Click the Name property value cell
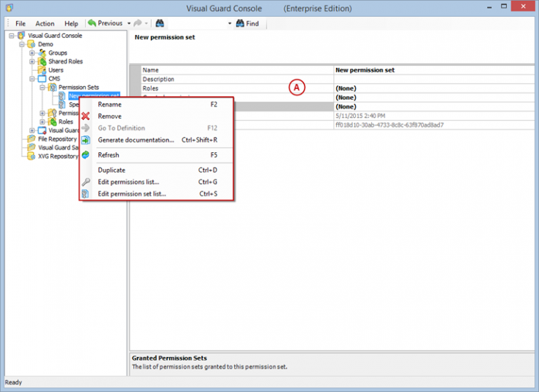 coord(434,70)
